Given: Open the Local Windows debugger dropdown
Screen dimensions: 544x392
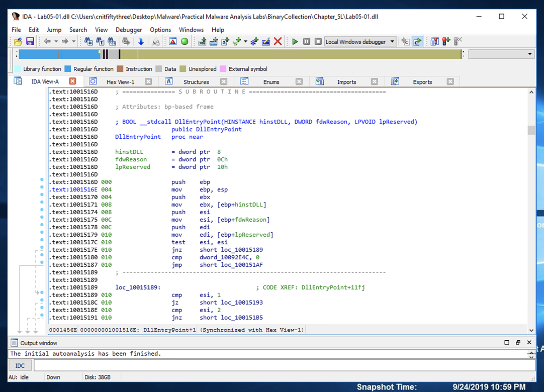Looking at the screenshot, I should click(x=392, y=42).
